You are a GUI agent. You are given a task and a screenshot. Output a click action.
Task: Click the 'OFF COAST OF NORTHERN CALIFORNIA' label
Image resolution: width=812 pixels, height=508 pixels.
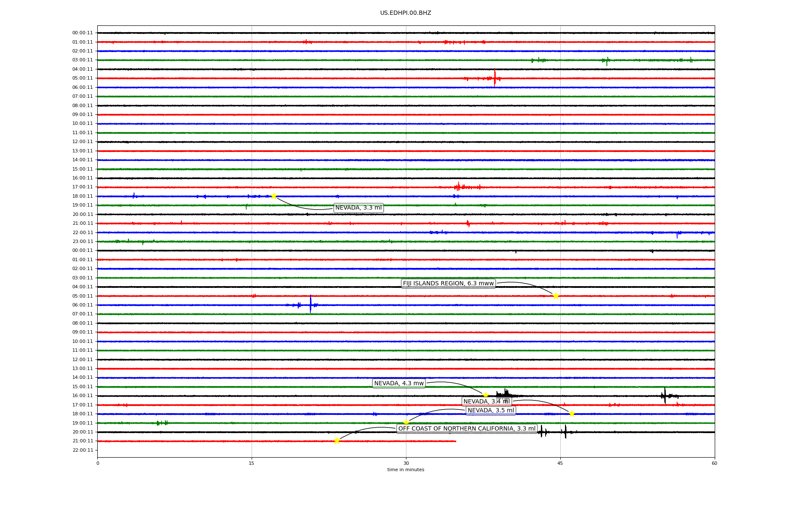pyautogui.click(x=467, y=429)
